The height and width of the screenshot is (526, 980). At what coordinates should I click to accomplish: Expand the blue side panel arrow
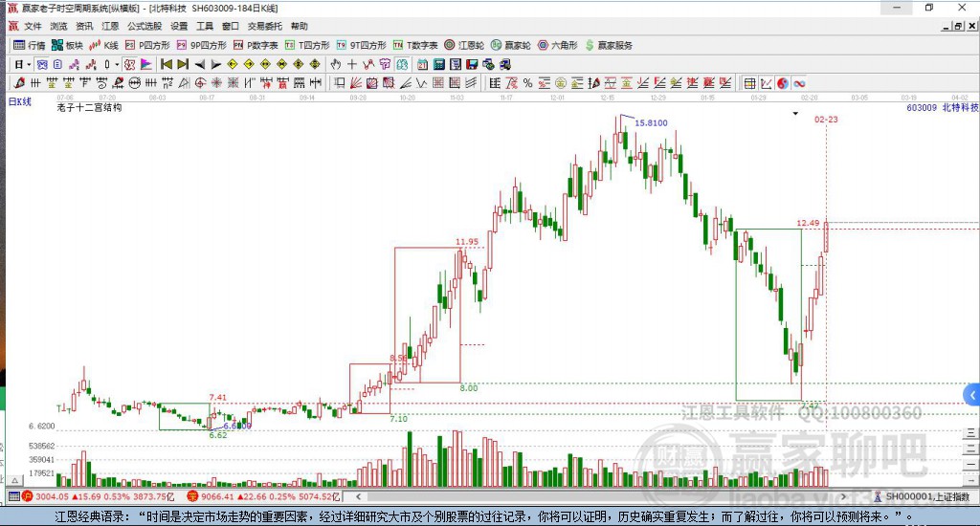[x=972, y=395]
